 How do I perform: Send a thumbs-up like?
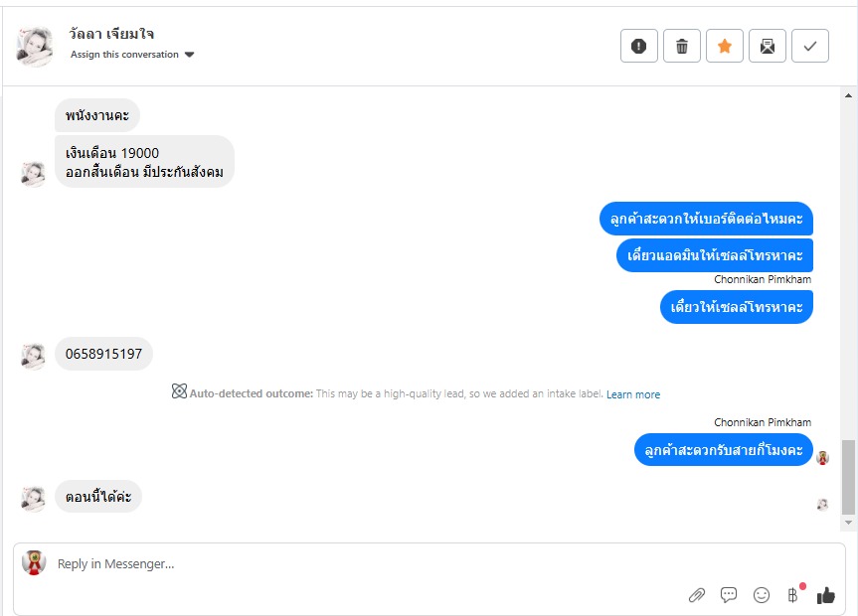tap(825, 595)
